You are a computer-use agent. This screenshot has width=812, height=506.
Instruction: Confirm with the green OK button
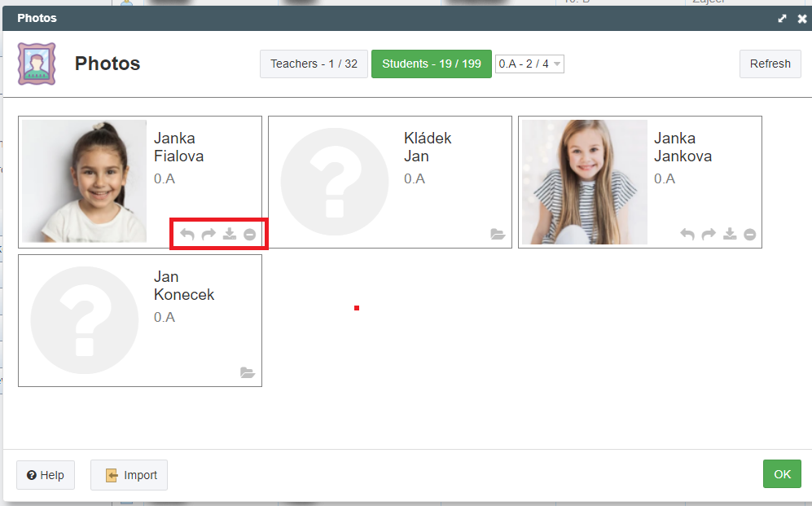click(x=782, y=474)
